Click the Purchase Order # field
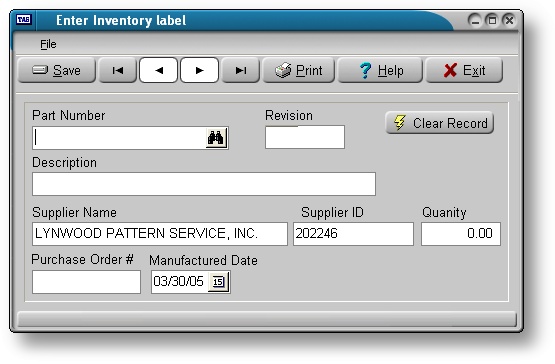The height and width of the screenshot is (364, 555). point(86,282)
